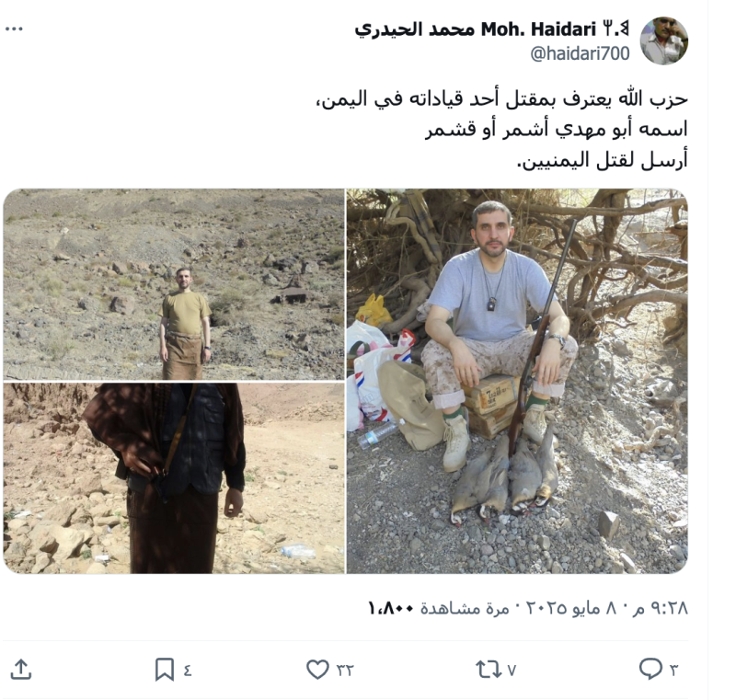Open the profile avatar of Moh. Haidari

(x=664, y=40)
